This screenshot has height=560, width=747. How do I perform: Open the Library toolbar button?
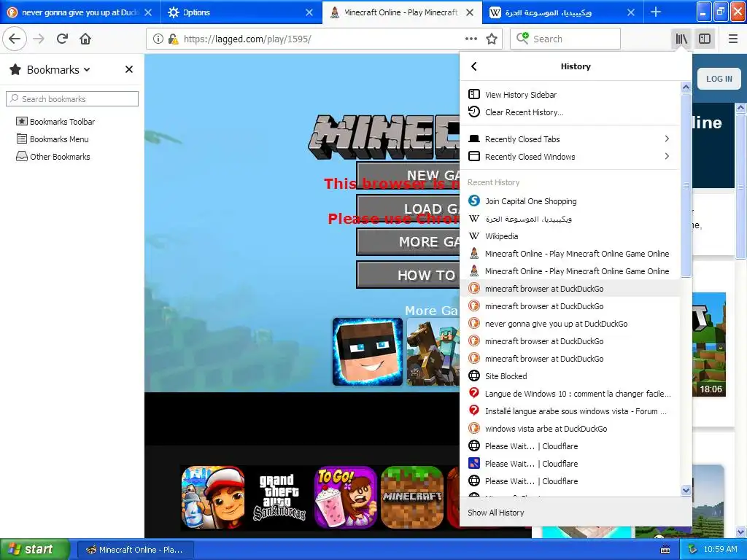681,39
